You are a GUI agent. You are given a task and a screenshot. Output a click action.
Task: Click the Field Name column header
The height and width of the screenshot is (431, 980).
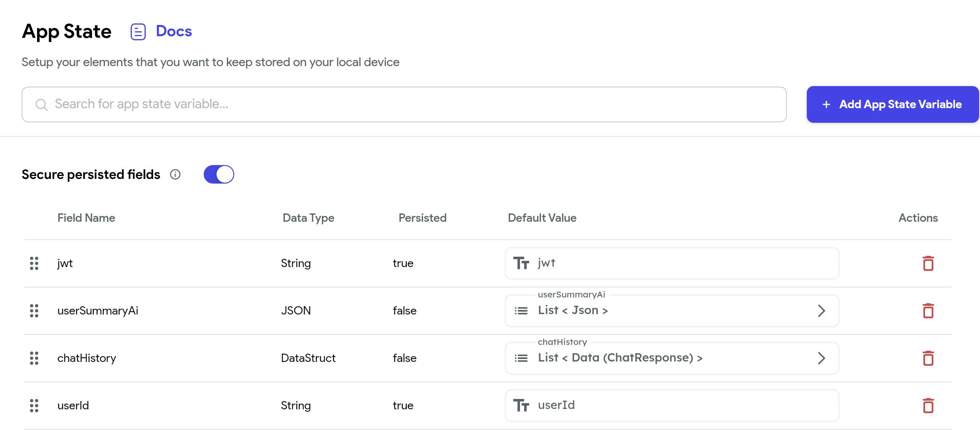(x=86, y=218)
